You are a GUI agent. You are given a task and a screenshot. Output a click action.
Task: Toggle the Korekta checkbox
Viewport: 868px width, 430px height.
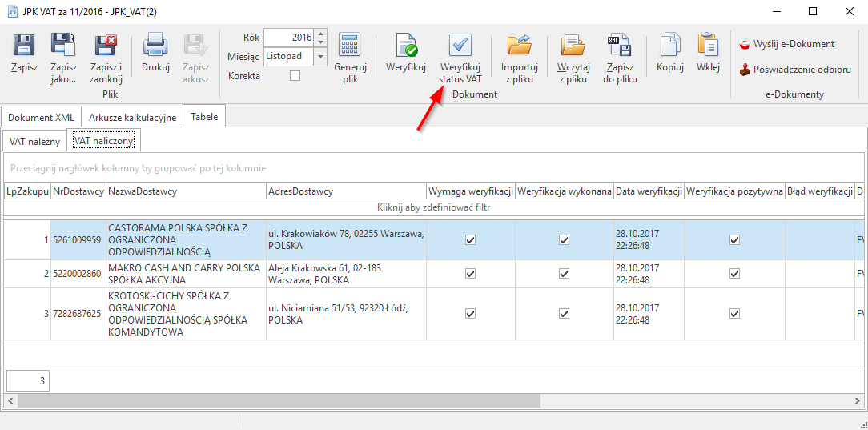[295, 76]
